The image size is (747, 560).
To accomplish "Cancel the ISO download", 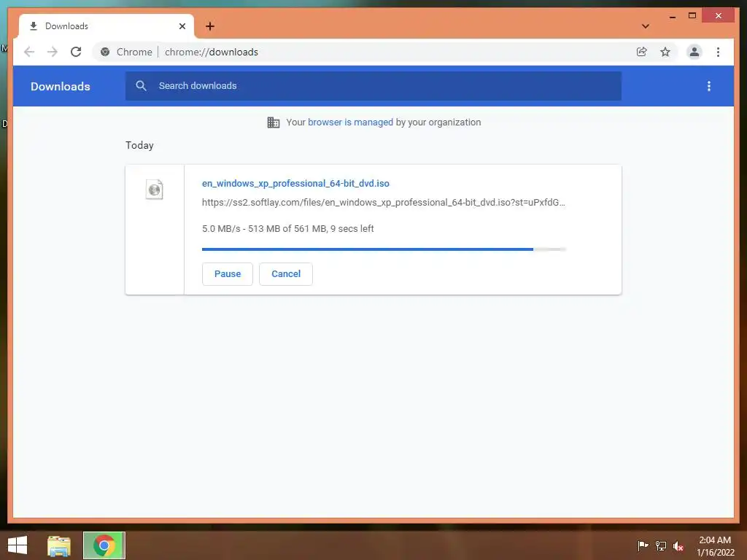I will point(286,274).
